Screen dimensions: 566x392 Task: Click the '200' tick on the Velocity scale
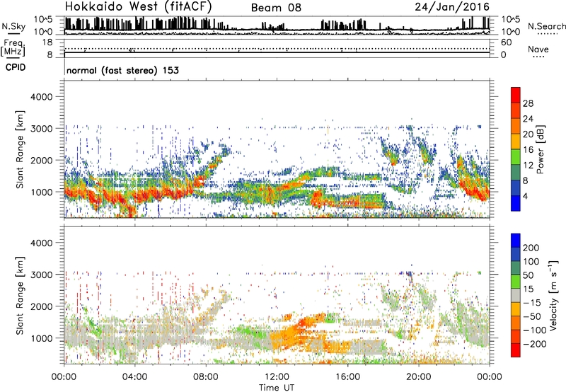531,248
